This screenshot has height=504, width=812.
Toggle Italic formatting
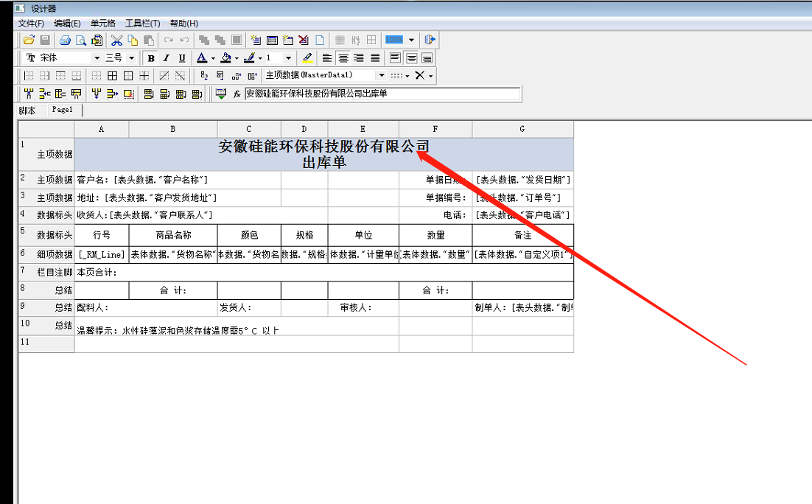pos(167,58)
